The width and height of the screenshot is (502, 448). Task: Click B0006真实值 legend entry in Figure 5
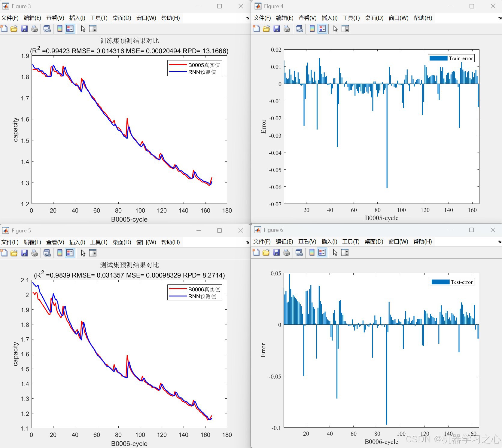coord(195,289)
